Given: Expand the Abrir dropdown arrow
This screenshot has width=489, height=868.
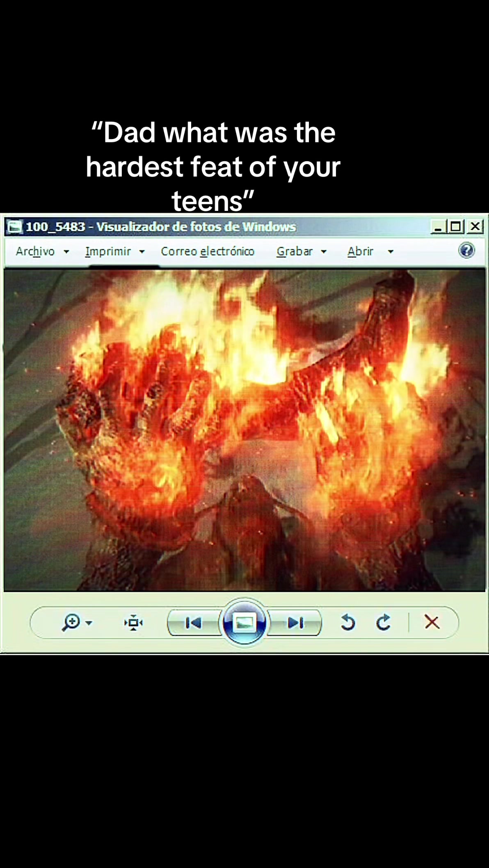Looking at the screenshot, I should (x=391, y=251).
